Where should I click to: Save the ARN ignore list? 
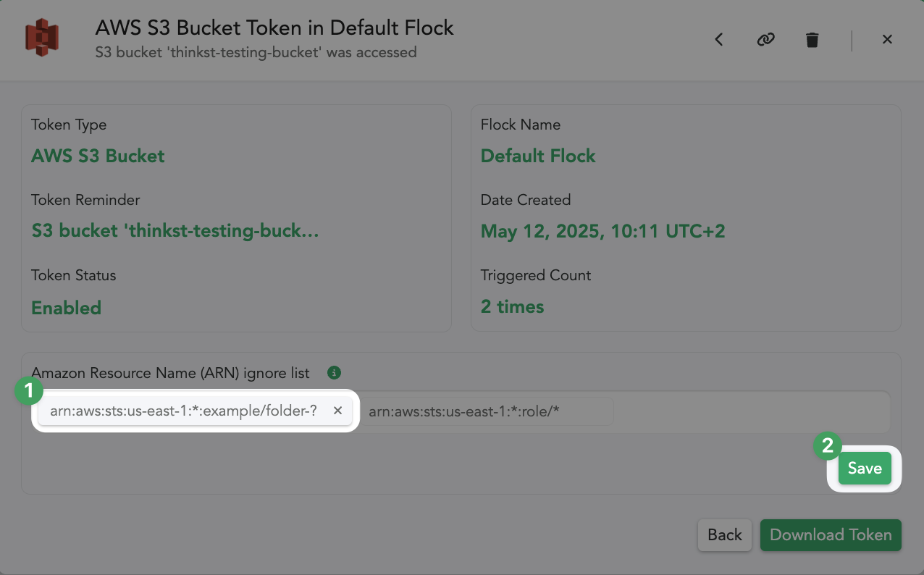[x=865, y=469]
